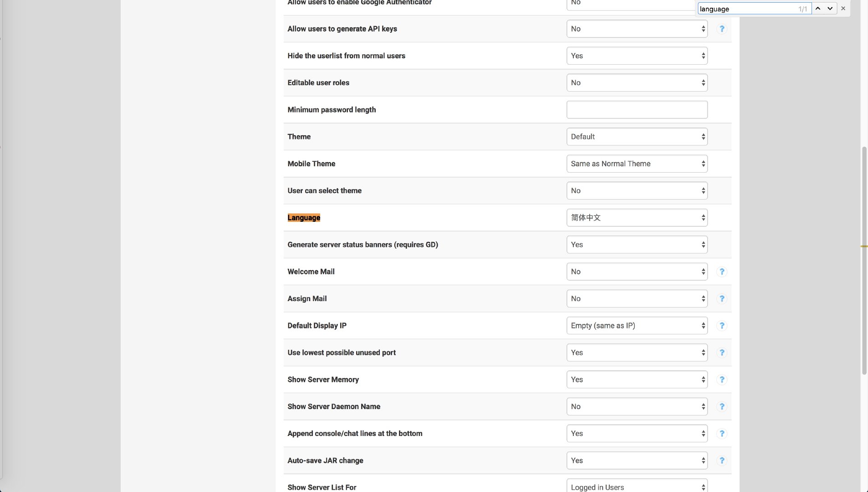Open the Mobile Theme selector
Image resolution: width=868 pixels, height=492 pixels.
click(637, 164)
